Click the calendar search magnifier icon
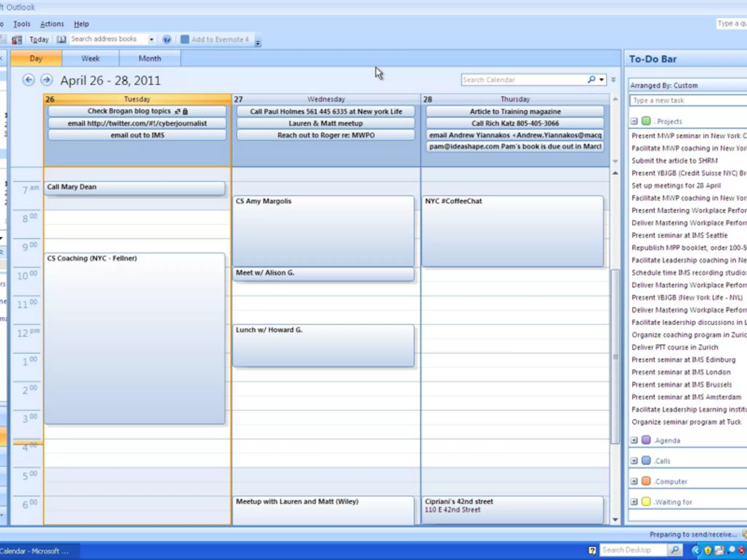 (x=591, y=79)
